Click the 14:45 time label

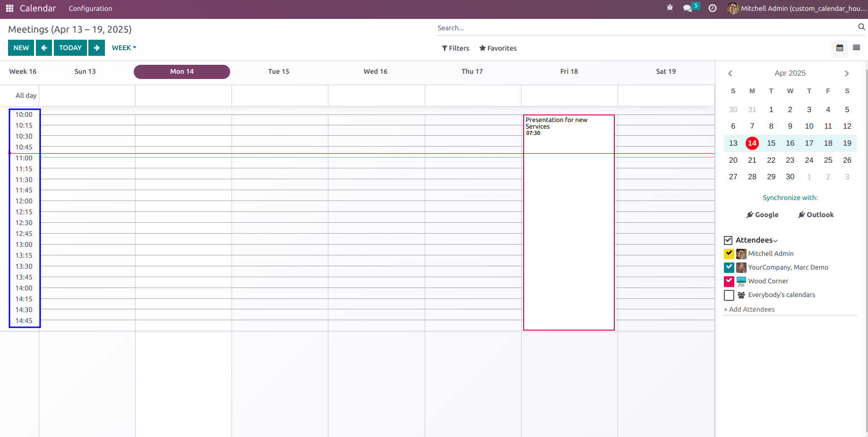(x=24, y=321)
